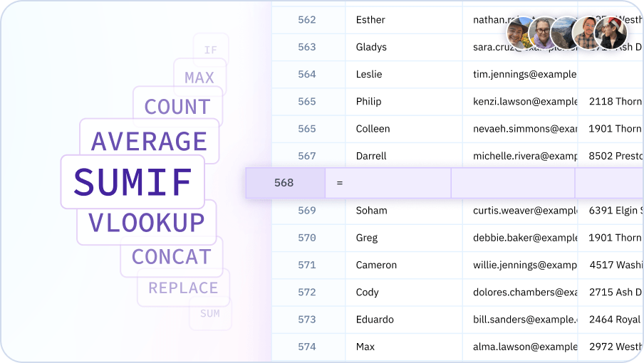The width and height of the screenshot is (644, 363).
Task: Select the cell with the name Eduardo
Action: [x=404, y=320]
